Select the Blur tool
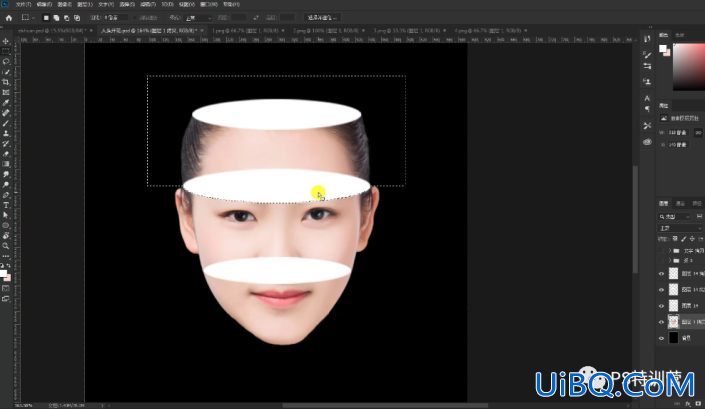Screen dimensions: 705x409 6,174
